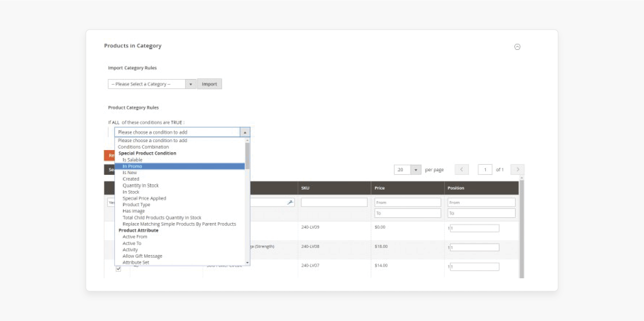The height and width of the screenshot is (321, 644).
Task: Click the Import button
Action: point(210,84)
